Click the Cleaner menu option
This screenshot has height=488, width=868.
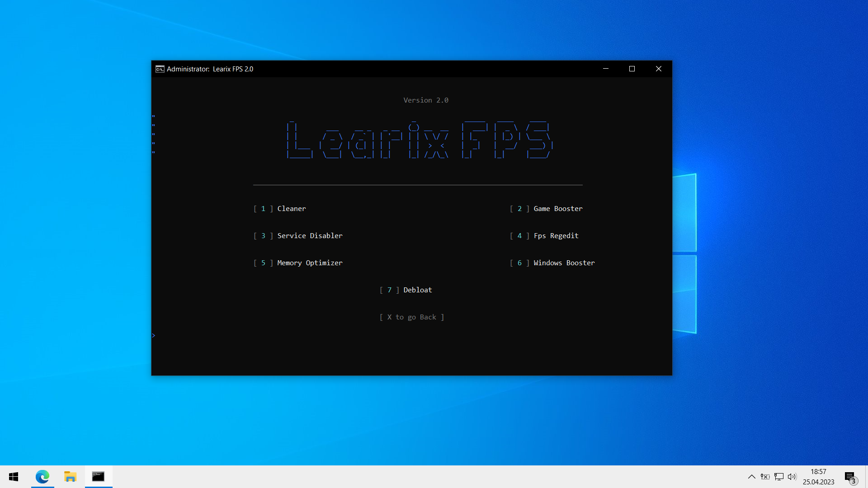pyautogui.click(x=291, y=209)
